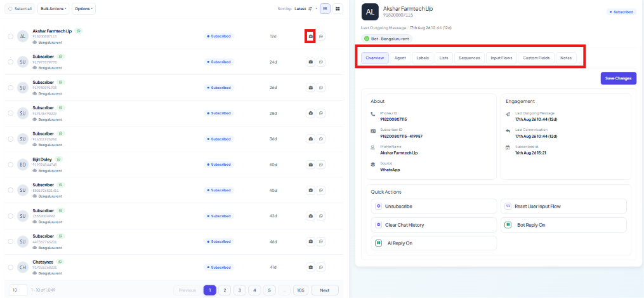Image resolution: width=644 pixels, height=298 pixels.
Task: Click the green WhatsApp badge beside Bijit Doley
Action: pyautogui.click(x=60, y=159)
